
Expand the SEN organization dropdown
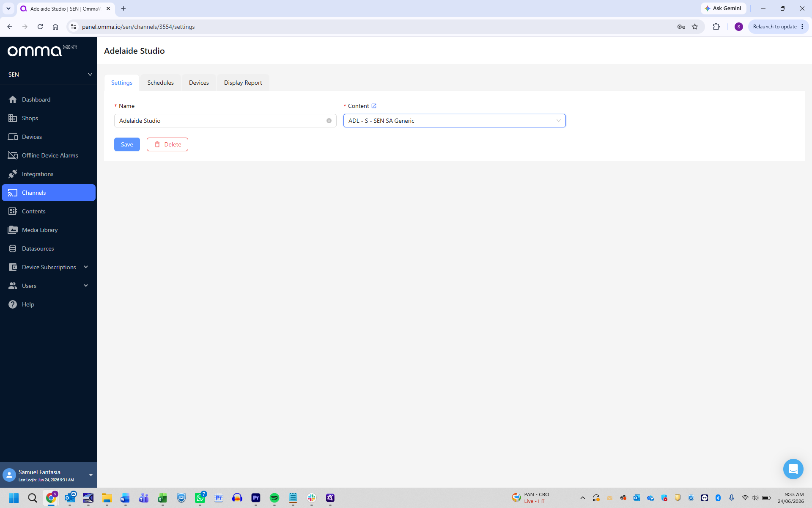tap(49, 75)
